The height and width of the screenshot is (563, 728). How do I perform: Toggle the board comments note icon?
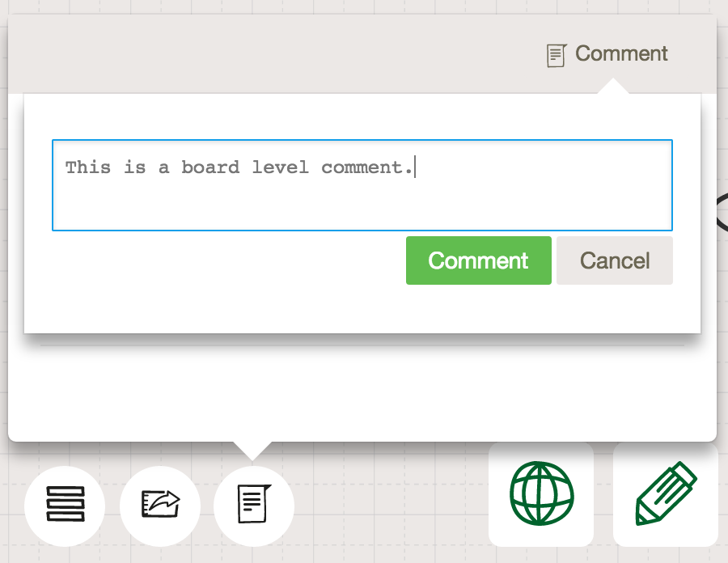254,504
